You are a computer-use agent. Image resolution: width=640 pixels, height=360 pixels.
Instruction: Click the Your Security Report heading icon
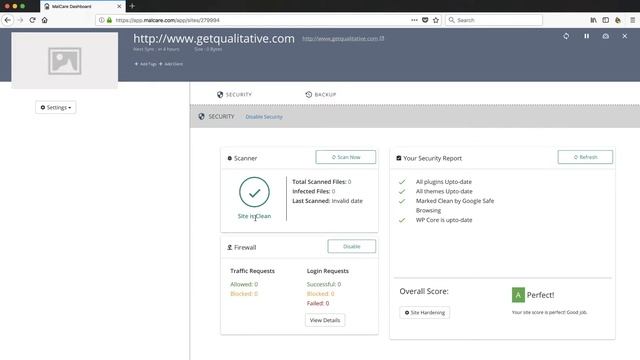tap(399, 158)
